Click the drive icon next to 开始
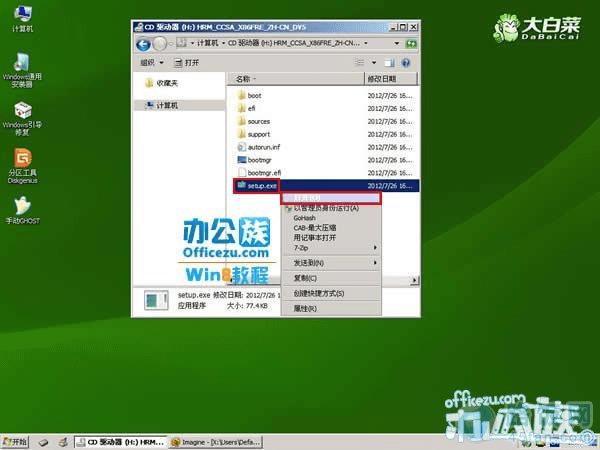The width and height of the screenshot is (600, 450). coord(43,442)
